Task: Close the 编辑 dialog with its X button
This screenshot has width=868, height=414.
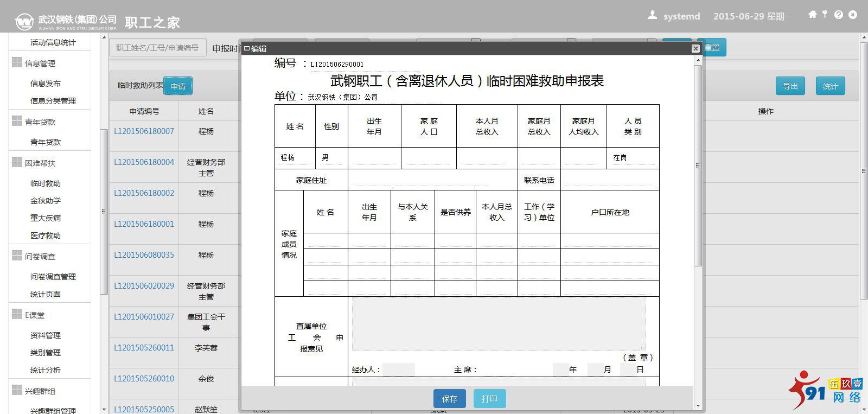Action: tap(695, 48)
